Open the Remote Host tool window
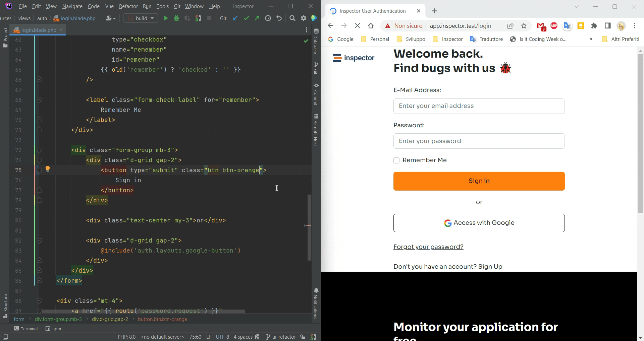This screenshot has width=644, height=341. [316, 130]
